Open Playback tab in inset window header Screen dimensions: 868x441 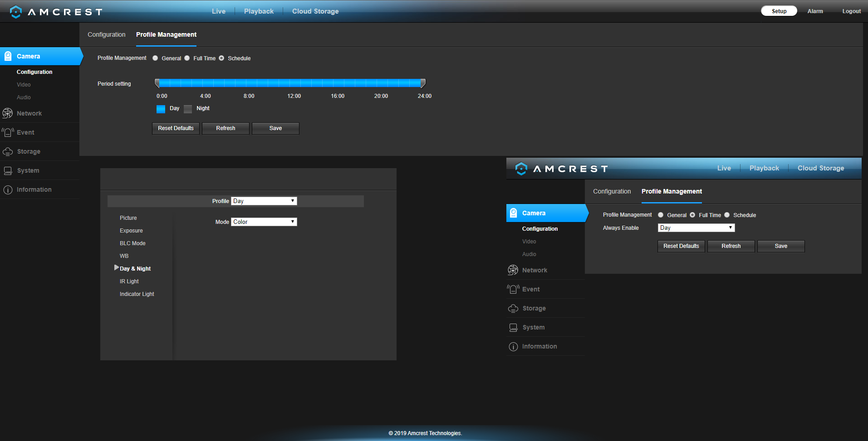tap(764, 168)
